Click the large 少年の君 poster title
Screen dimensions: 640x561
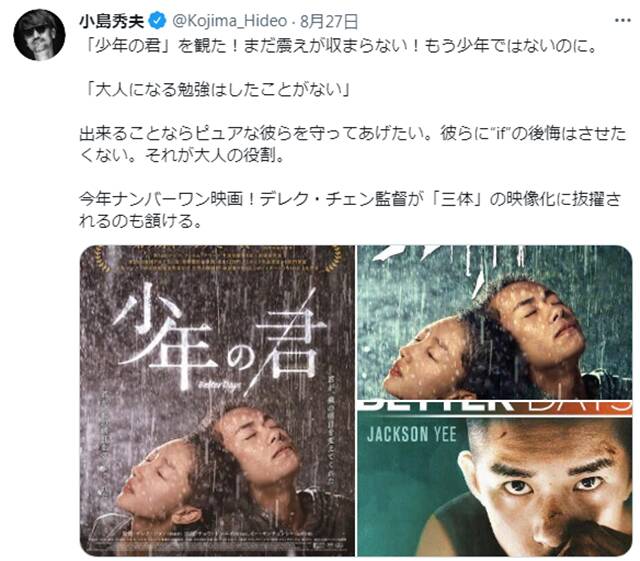(219, 336)
